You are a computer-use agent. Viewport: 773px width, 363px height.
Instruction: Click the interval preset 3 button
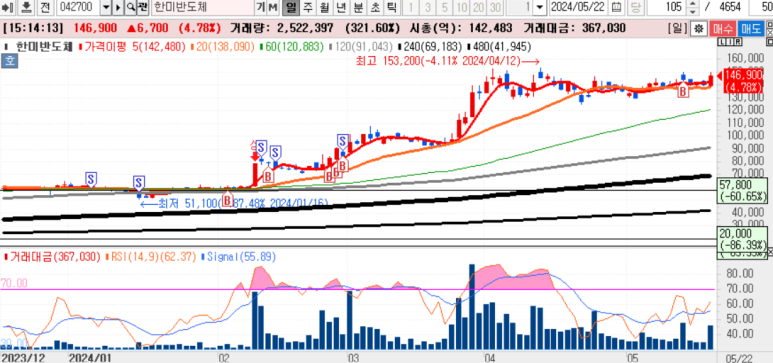[427, 7]
